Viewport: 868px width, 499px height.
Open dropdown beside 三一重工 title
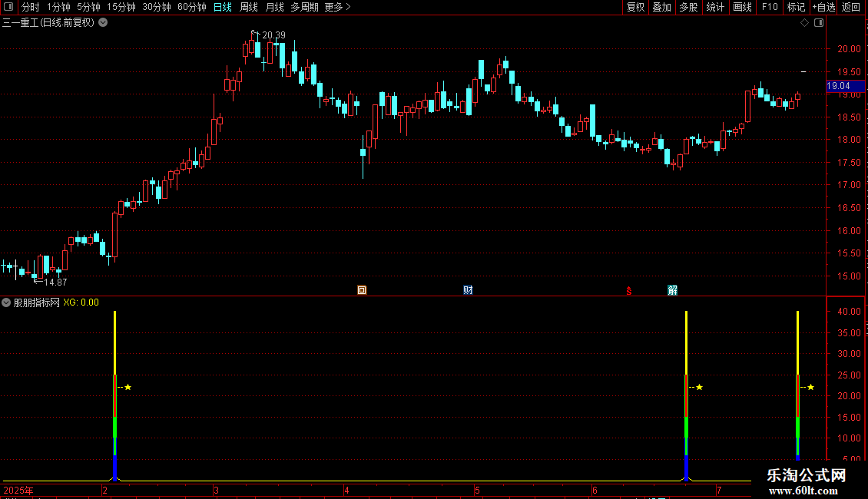pos(103,23)
